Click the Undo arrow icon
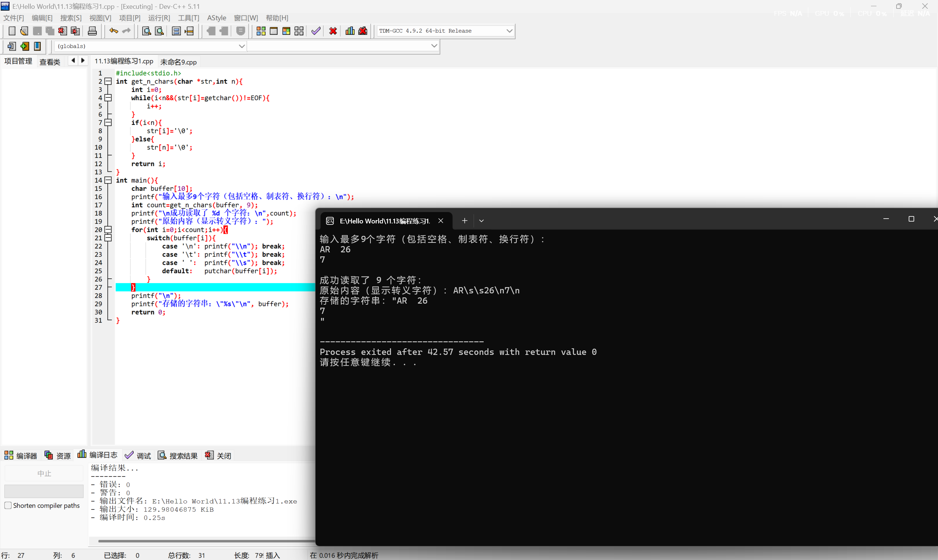The image size is (938, 560). coord(113,31)
